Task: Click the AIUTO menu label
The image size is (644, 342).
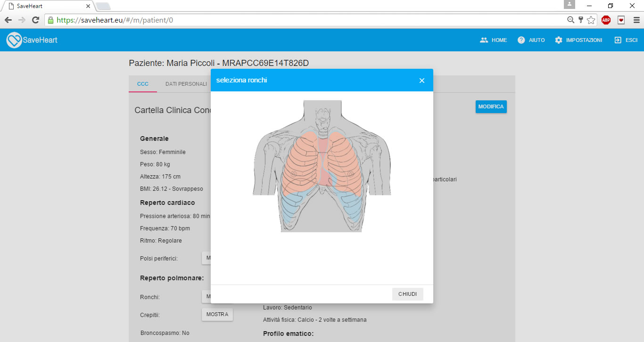Action: tap(537, 40)
